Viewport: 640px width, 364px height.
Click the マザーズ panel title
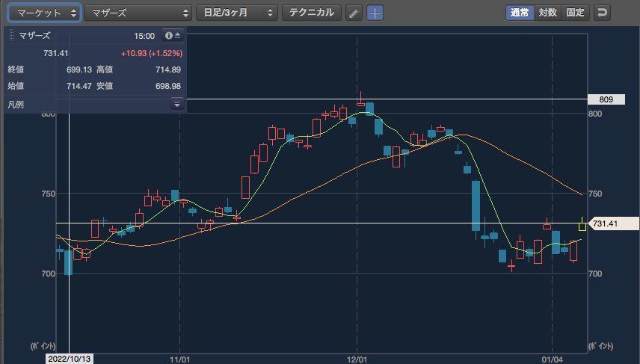[34, 35]
